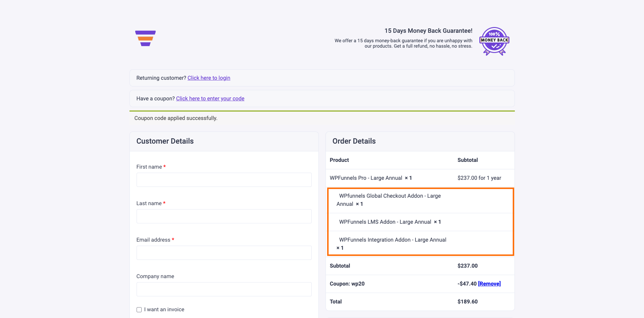Click the Coupon: wp20 label
Image resolution: width=644 pixels, height=318 pixels.
click(347, 284)
